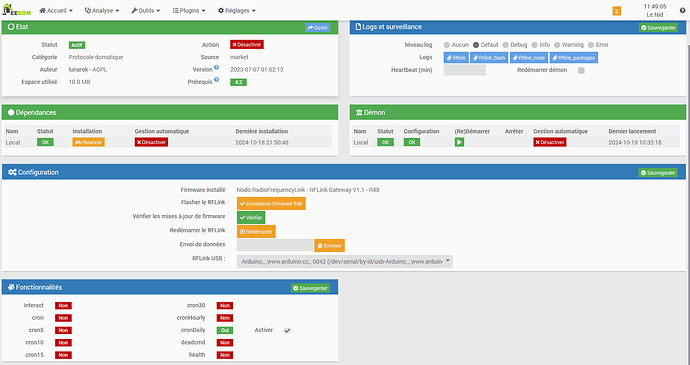Screen dimensions: 690x365
Task: Select the Debug log level radio
Action: 506,45
